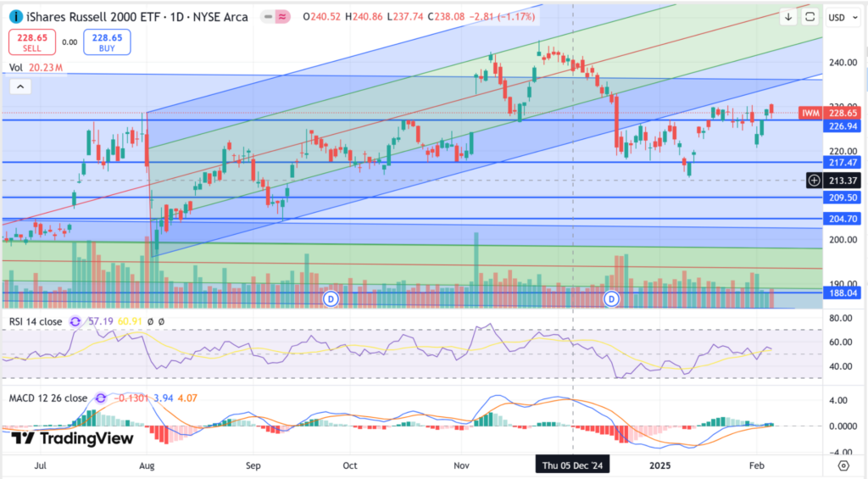
Task: Click the IWM 228.65 last price label
Action: click(x=830, y=113)
